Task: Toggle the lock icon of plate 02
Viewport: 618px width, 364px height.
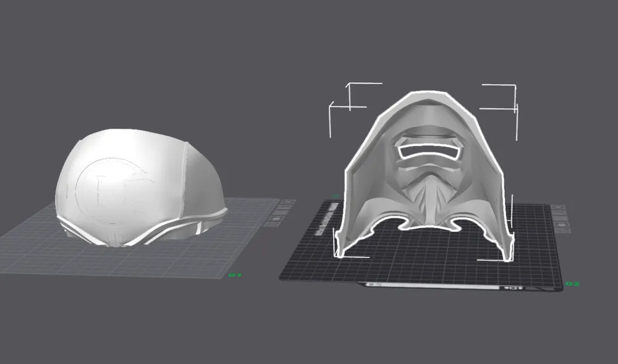Action: click(562, 224)
